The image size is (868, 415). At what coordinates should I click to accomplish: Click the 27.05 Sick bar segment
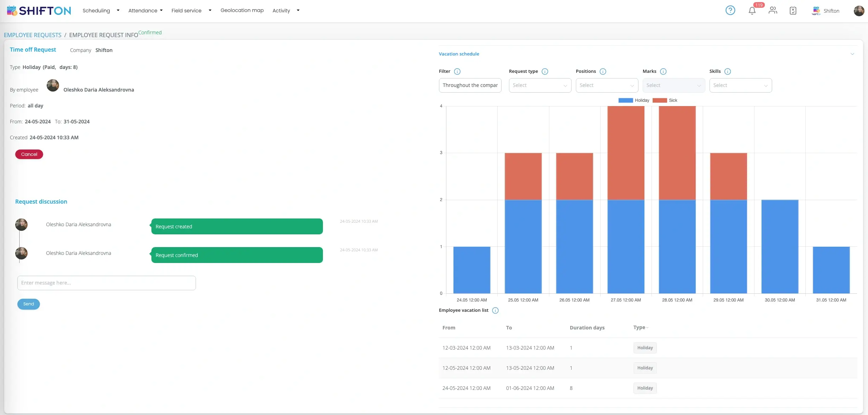[x=626, y=153]
